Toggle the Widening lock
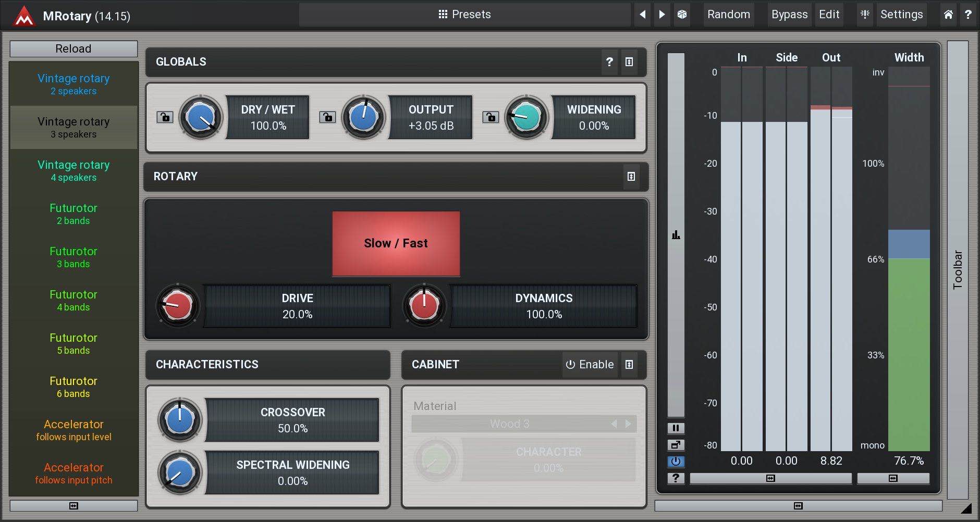This screenshot has width=980, height=522. coord(491,117)
